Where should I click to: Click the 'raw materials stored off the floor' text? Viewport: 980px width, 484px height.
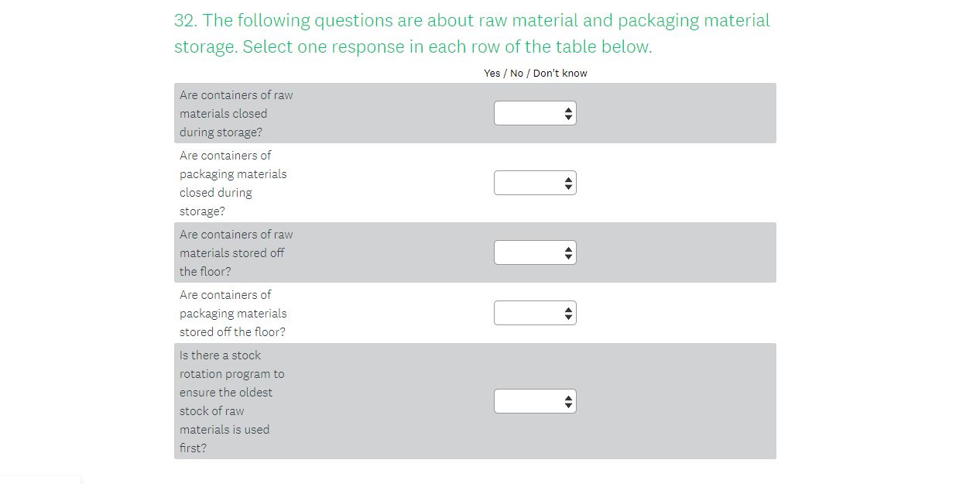pos(235,253)
